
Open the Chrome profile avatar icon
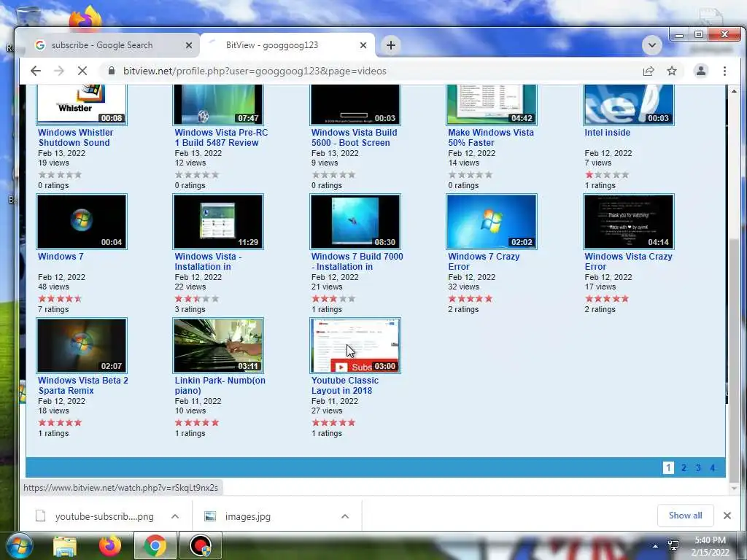701,71
